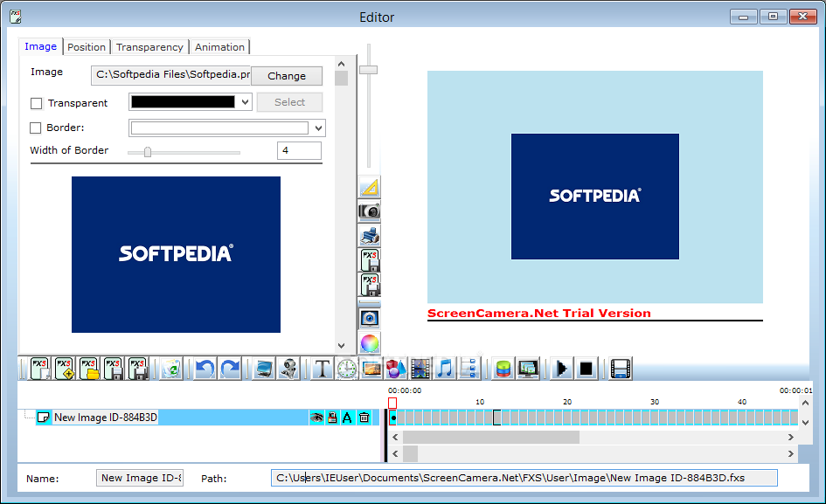Click the dual monitor images icon
Image resolution: width=826 pixels, height=504 pixels.
[528, 369]
